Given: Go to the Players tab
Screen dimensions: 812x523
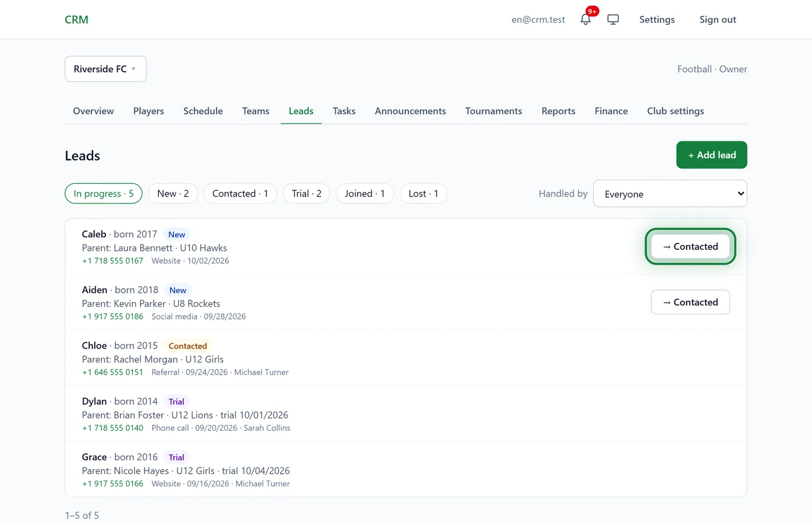Looking at the screenshot, I should tap(148, 111).
